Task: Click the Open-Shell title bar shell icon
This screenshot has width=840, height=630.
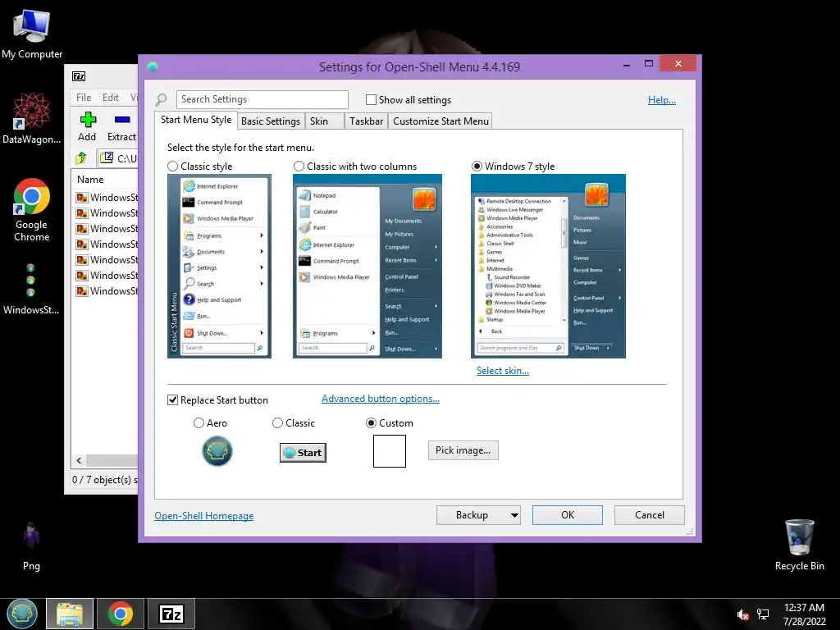Action: point(152,66)
